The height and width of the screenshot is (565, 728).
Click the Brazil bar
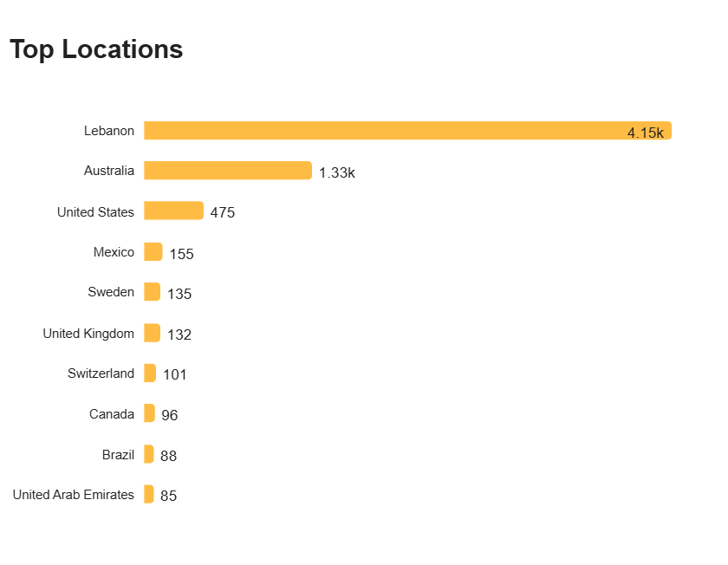coord(149,454)
